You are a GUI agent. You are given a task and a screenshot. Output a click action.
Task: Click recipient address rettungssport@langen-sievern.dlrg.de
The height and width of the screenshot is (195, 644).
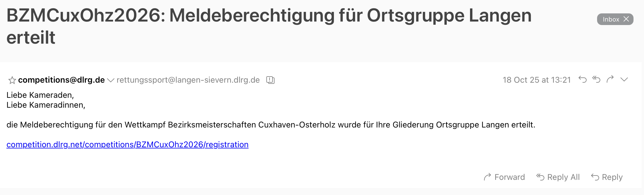click(x=188, y=80)
